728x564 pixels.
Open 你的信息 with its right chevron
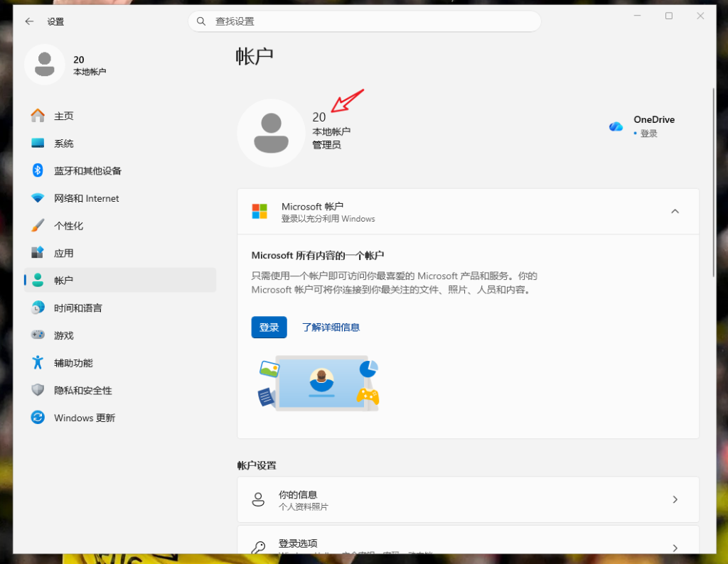[675, 499]
